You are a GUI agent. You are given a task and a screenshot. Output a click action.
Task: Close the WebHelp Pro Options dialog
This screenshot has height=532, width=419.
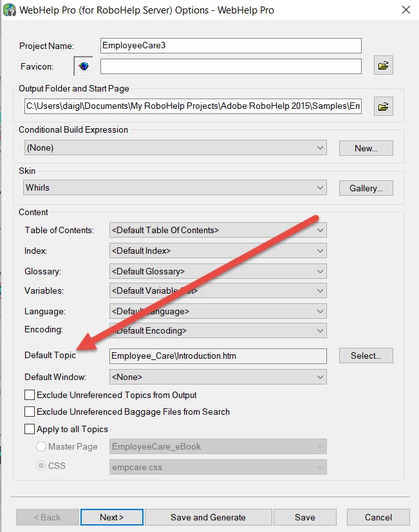[405, 10]
